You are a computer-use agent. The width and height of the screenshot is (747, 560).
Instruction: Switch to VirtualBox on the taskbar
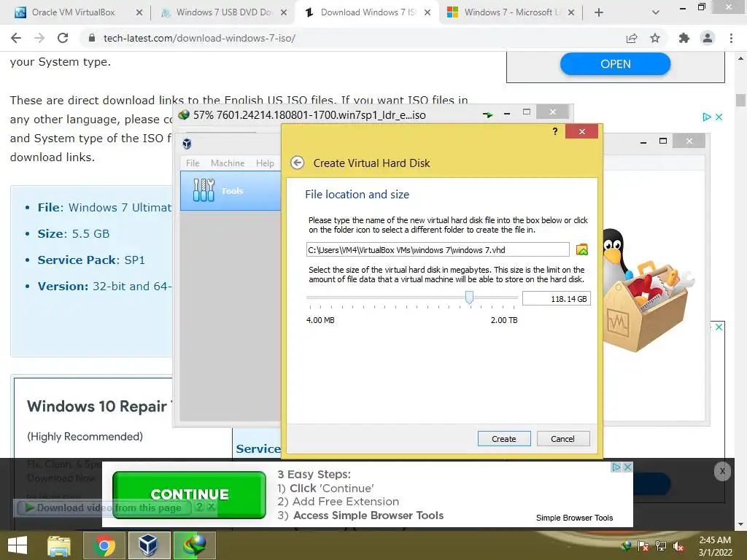click(x=149, y=545)
